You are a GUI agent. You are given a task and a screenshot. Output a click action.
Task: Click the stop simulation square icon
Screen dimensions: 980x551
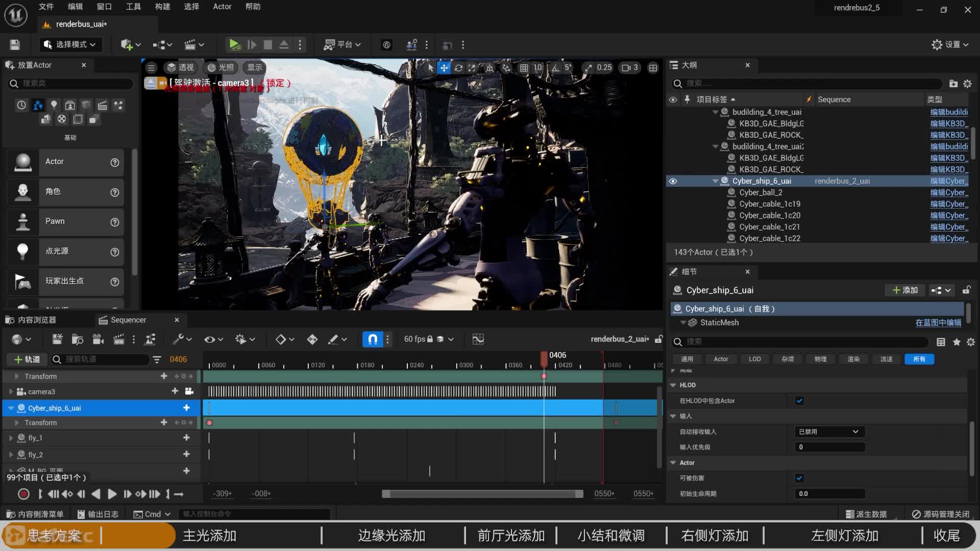click(267, 45)
